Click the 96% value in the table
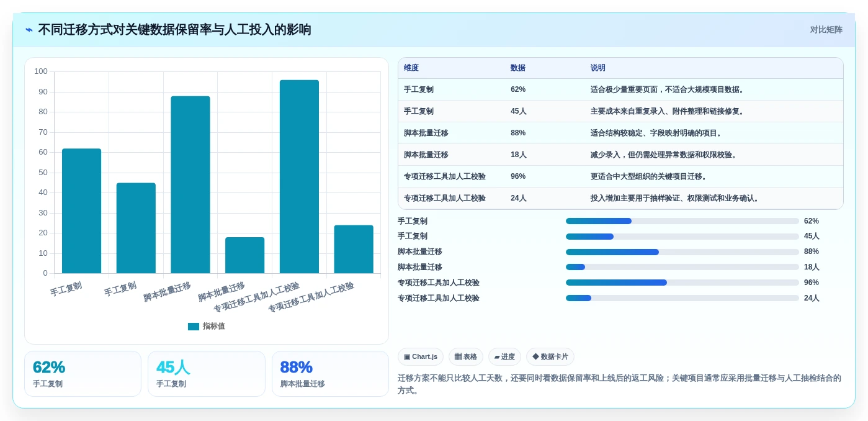This screenshot has width=868, height=421. coord(518,176)
